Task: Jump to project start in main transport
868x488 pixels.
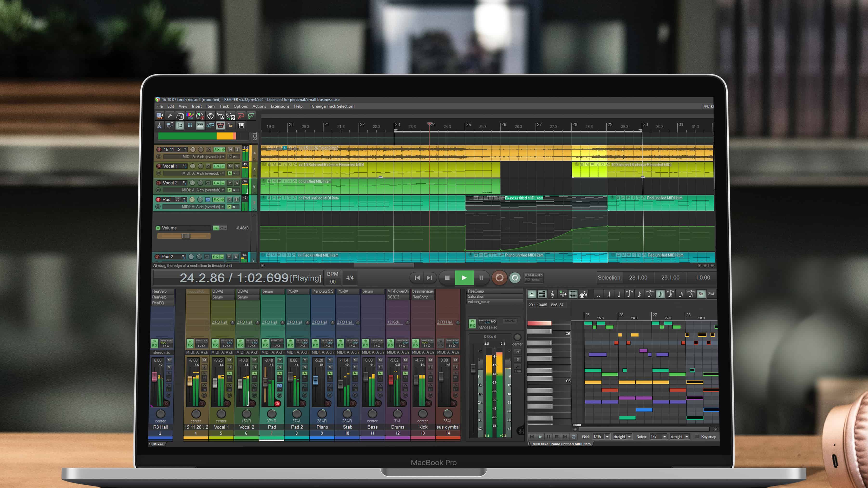Action: [x=417, y=278]
